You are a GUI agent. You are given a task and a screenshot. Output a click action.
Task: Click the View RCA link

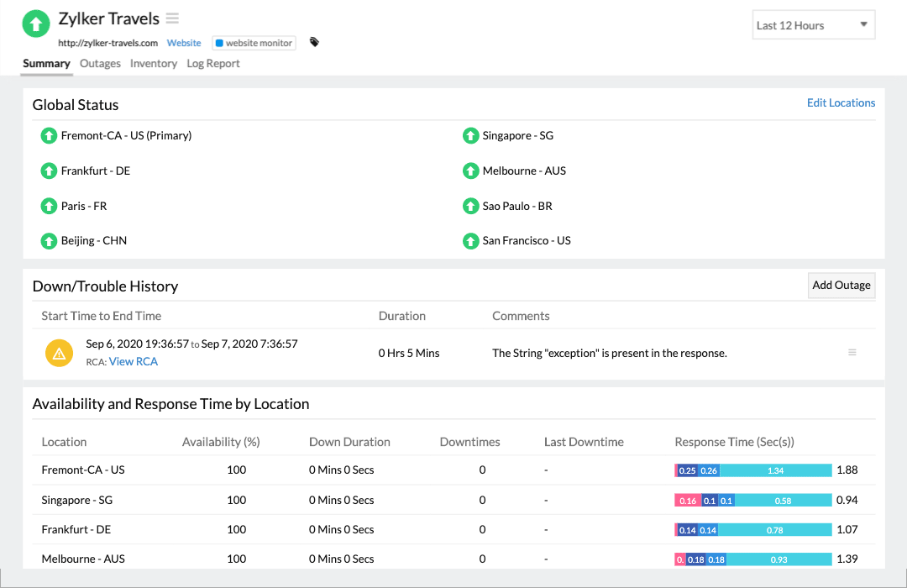tap(133, 361)
